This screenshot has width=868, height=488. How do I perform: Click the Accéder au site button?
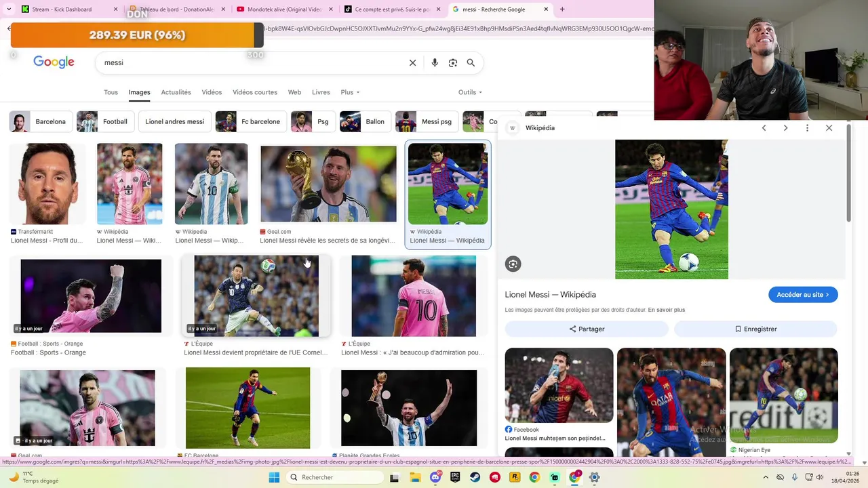click(x=803, y=295)
